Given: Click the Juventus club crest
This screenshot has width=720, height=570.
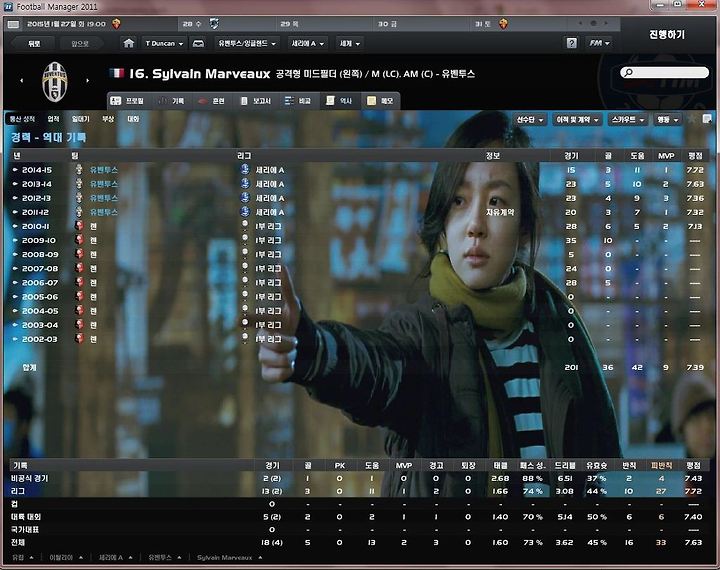Looking at the screenshot, I should (x=55, y=81).
